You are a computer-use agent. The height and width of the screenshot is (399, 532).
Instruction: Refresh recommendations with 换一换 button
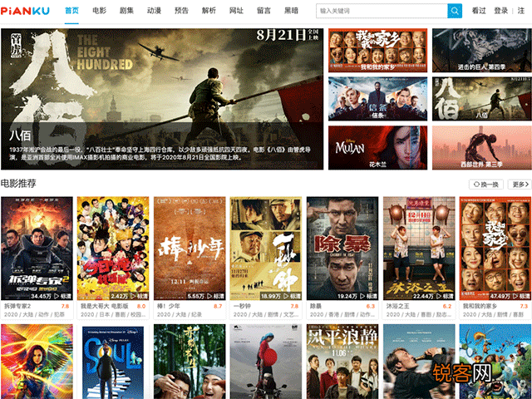pos(485,185)
